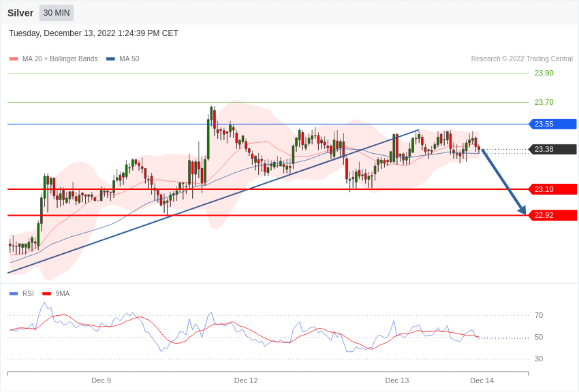Click the RSI 30 level label

[x=539, y=359]
